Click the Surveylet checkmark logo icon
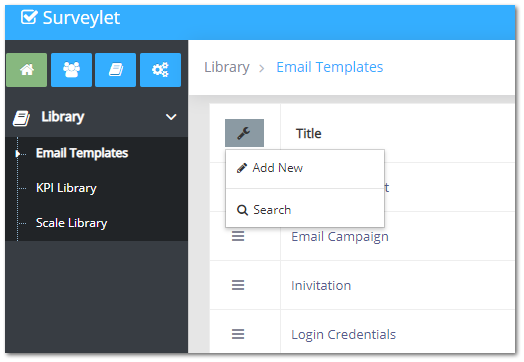 (28, 17)
